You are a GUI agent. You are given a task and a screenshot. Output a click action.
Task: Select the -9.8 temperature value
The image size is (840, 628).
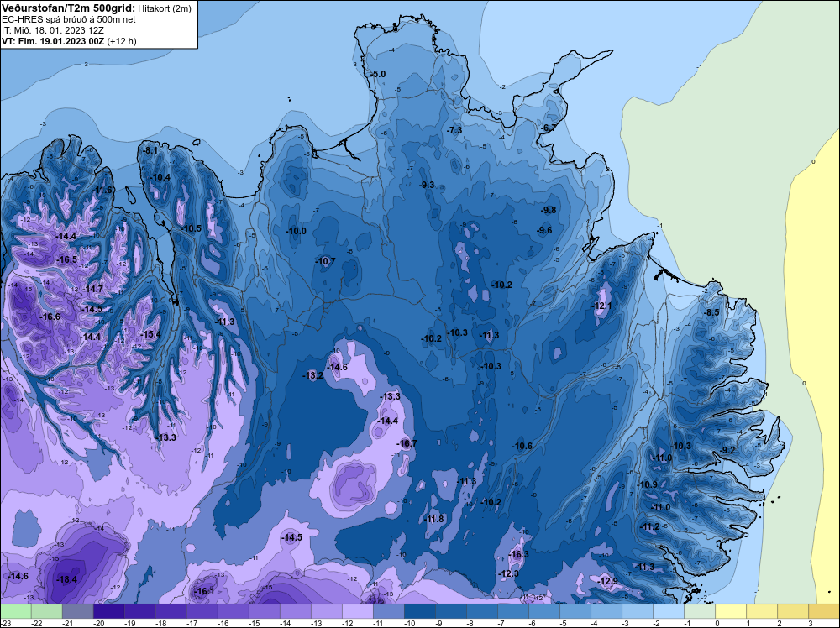(x=549, y=210)
